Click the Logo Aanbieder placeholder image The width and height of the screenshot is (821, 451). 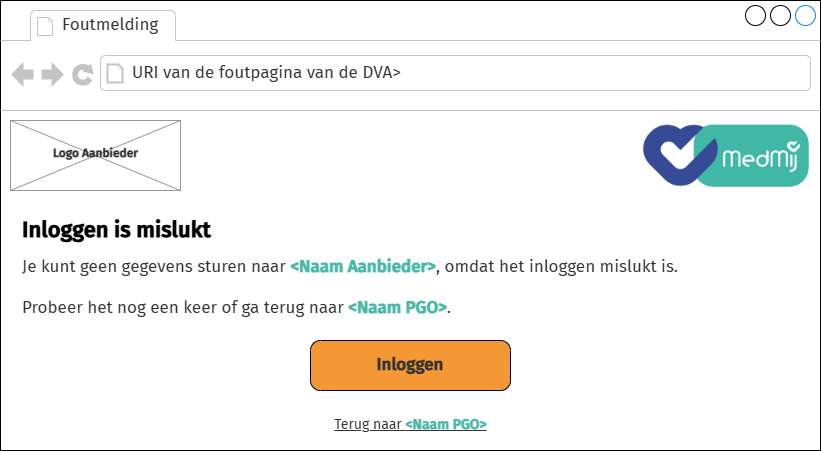95,154
